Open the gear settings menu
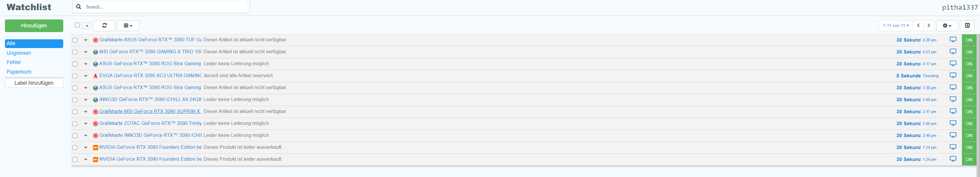Viewport: 980px width, 177px height. point(947,25)
